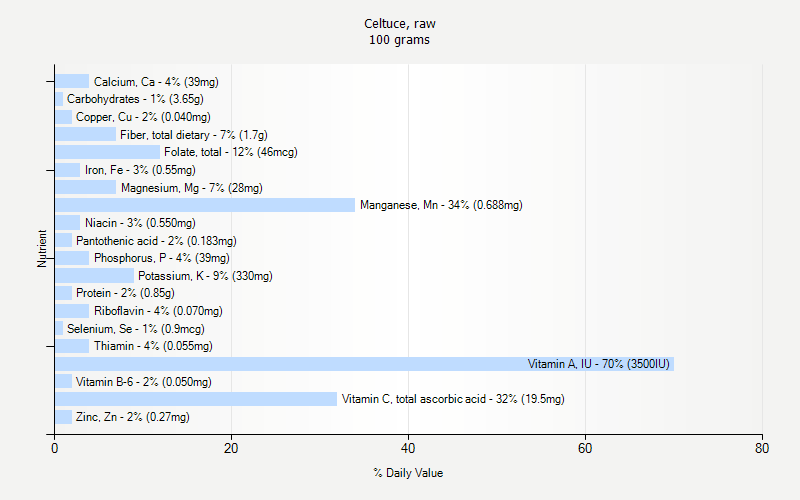Click the Nutrient y-axis title
800x500 pixels.
point(43,249)
